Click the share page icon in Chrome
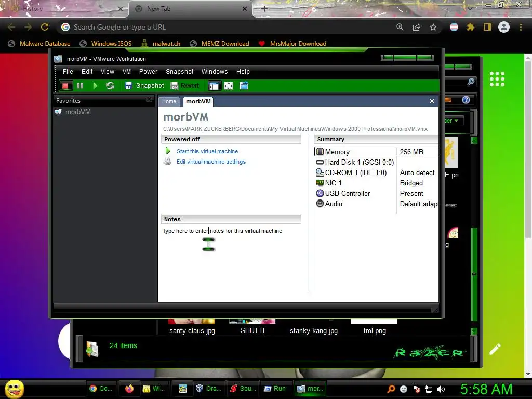This screenshot has width=532, height=399. coord(417,27)
